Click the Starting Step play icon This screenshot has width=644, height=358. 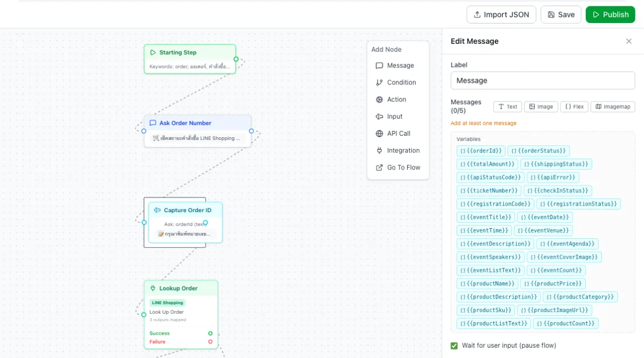(x=153, y=52)
